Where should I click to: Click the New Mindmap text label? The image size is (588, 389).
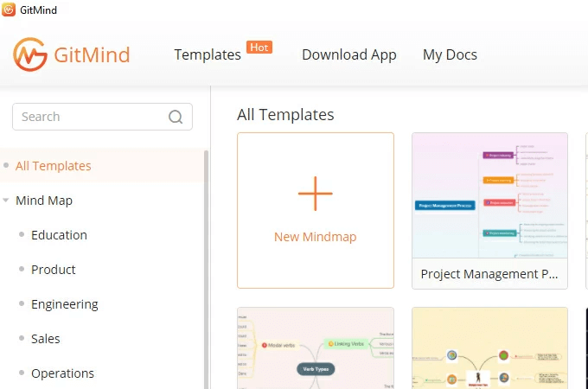[x=316, y=237]
